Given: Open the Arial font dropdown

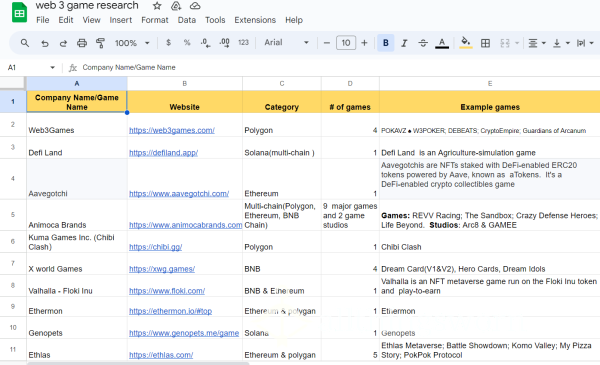Looking at the screenshot, I should tap(286, 43).
